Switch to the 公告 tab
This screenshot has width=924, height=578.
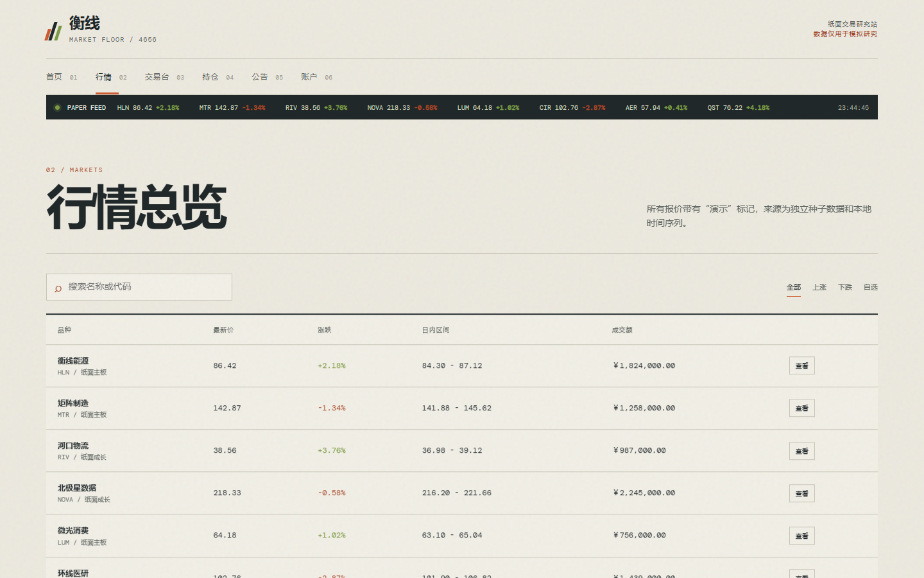pyautogui.click(x=267, y=77)
